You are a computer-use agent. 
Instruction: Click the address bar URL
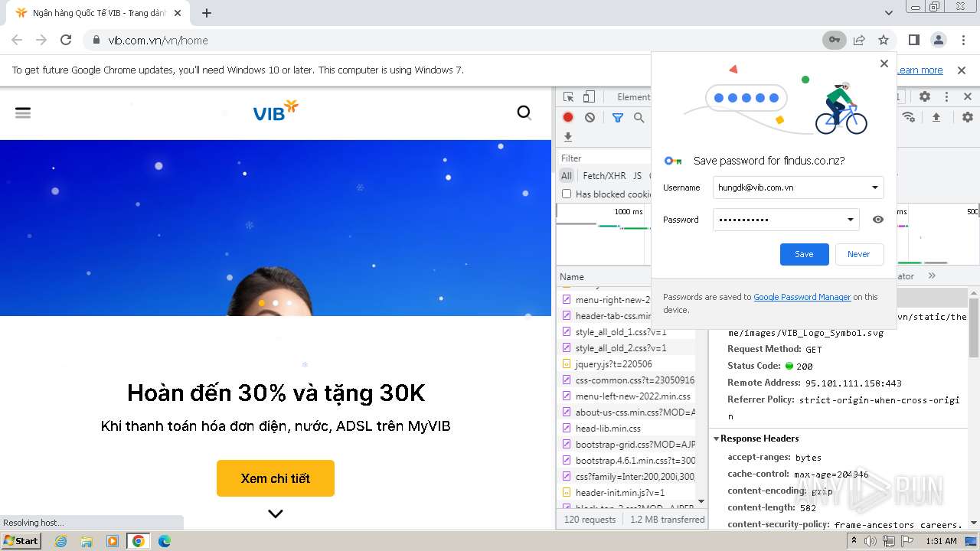(x=158, y=40)
